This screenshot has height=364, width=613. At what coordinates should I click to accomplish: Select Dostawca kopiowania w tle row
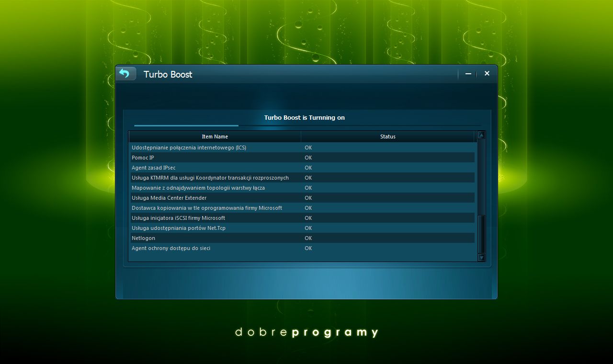[x=302, y=208]
